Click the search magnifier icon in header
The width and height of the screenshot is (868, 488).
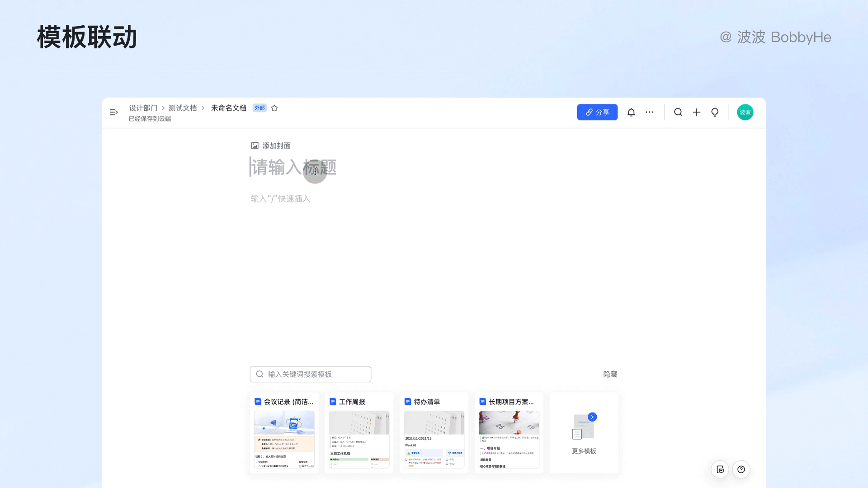(x=678, y=112)
